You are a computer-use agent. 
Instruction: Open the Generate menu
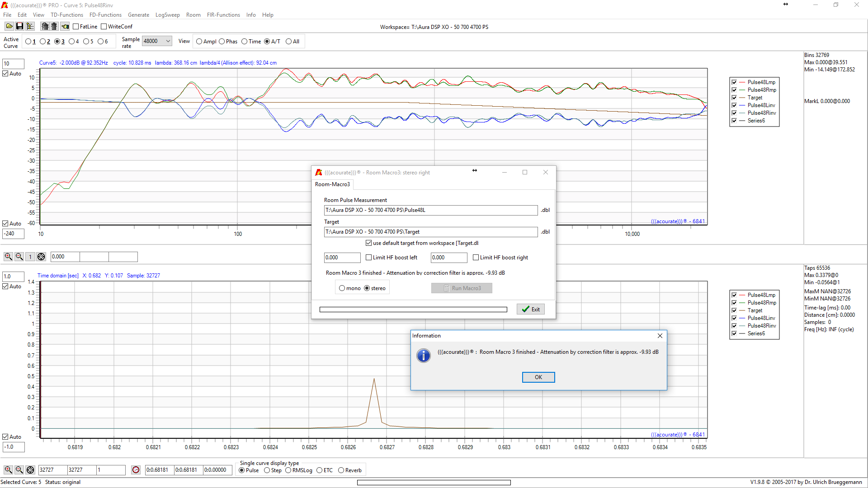point(138,15)
